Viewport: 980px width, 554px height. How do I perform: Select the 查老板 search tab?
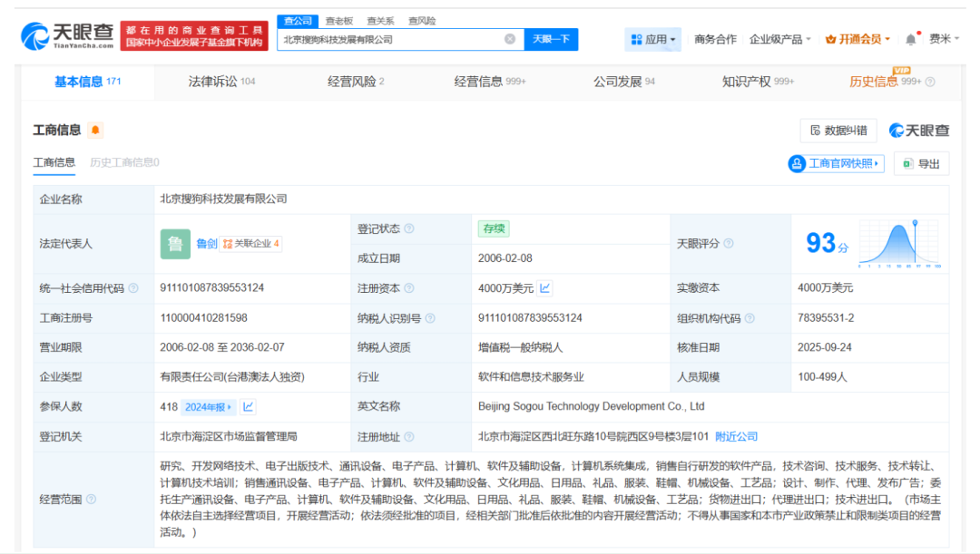[339, 21]
